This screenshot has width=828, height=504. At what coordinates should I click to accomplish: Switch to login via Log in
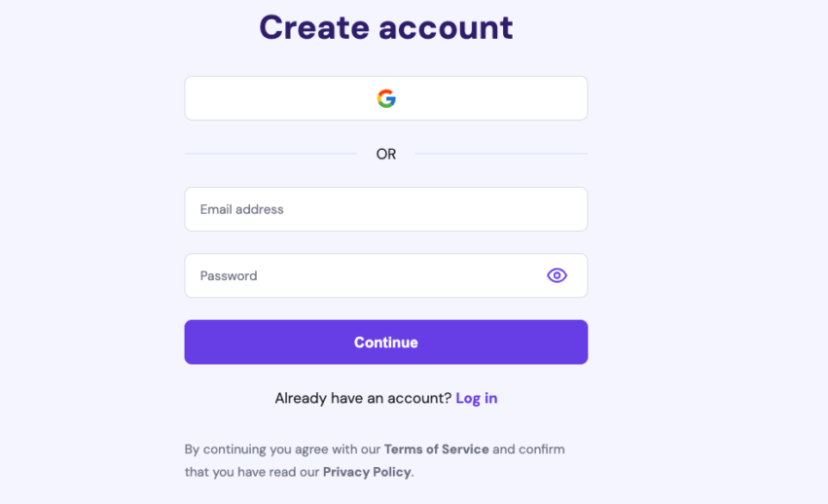click(x=477, y=398)
